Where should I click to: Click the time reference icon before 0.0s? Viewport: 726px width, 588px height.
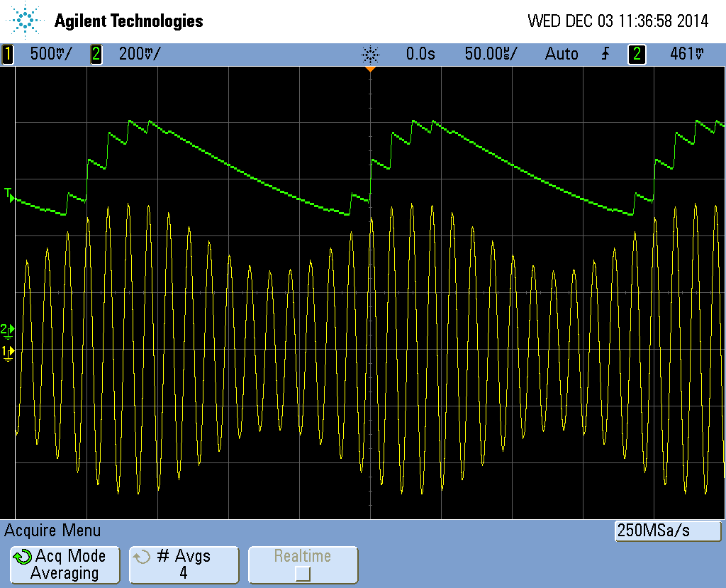coord(370,54)
